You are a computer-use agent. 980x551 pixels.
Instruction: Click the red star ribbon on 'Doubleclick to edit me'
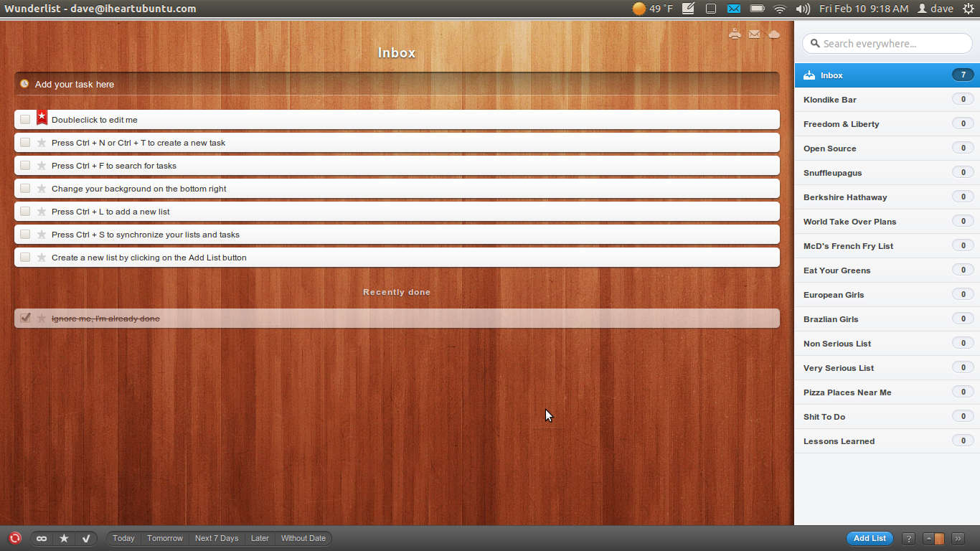click(42, 118)
